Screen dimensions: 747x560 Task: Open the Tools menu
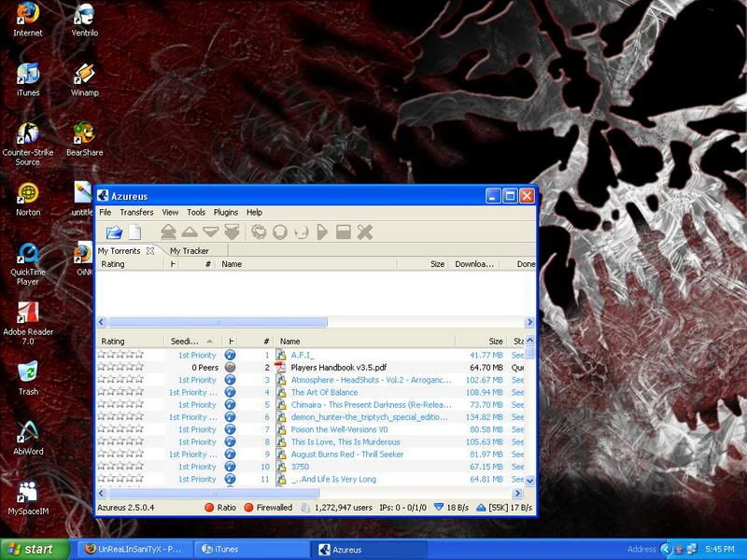196,213
